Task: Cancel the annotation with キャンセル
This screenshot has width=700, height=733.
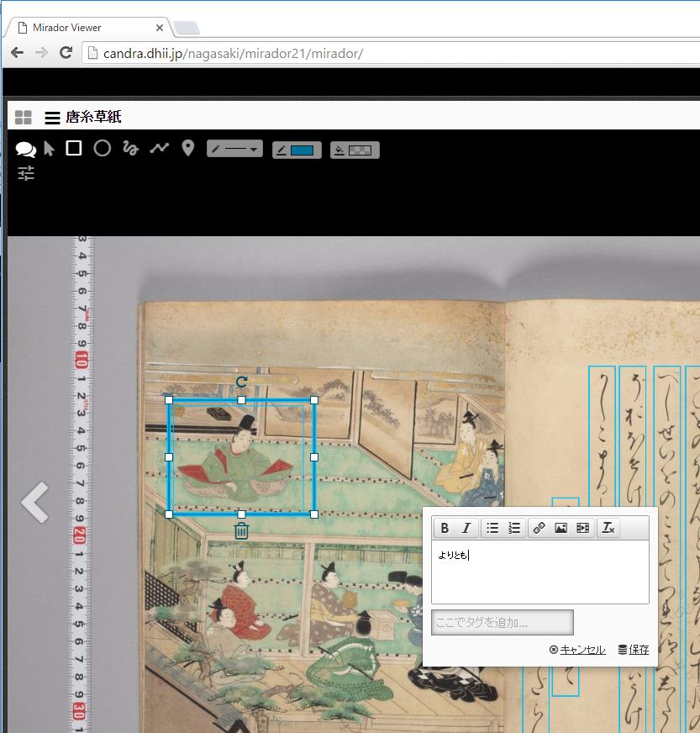Action: [x=577, y=649]
